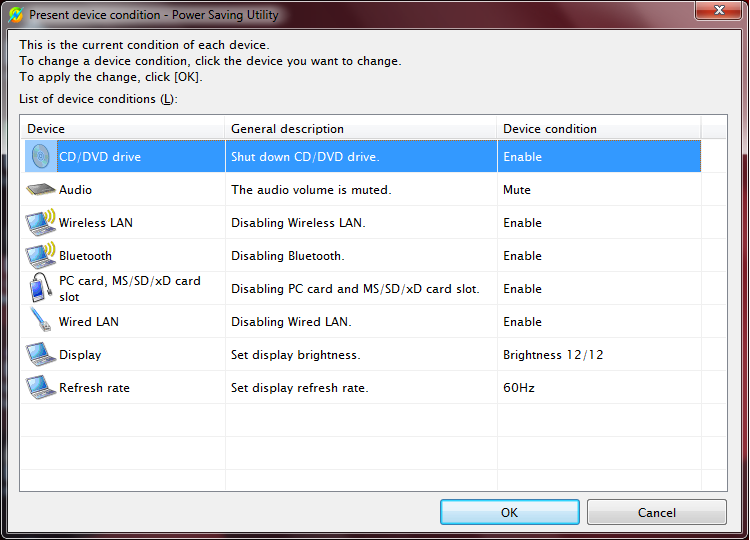Click the Bluetooth laptop icon
750x540 pixels.
pyautogui.click(x=41, y=255)
